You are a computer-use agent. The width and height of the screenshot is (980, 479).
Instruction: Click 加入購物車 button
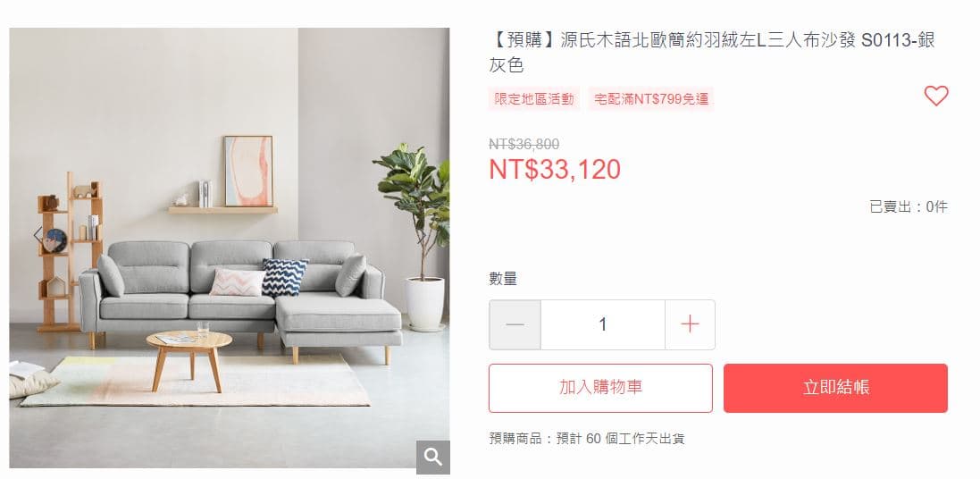(600, 388)
